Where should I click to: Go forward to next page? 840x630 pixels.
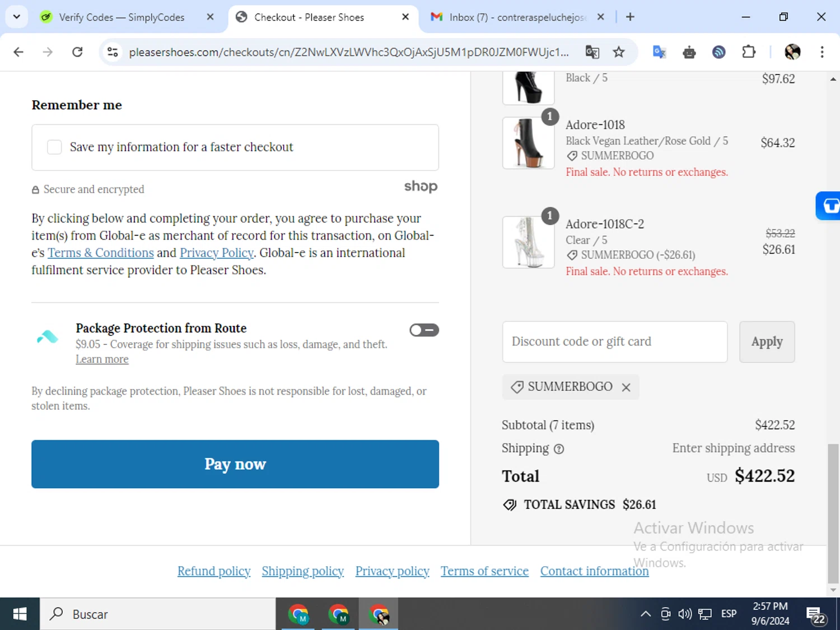48,52
